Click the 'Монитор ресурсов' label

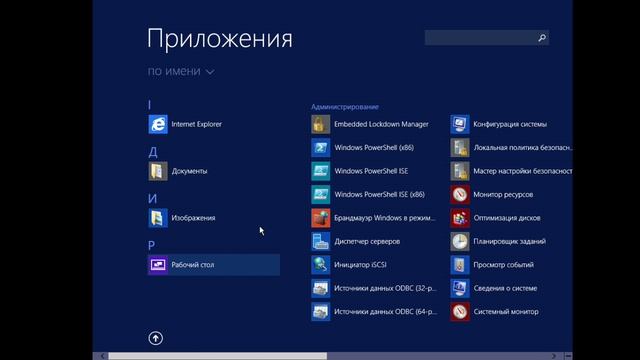503,195
